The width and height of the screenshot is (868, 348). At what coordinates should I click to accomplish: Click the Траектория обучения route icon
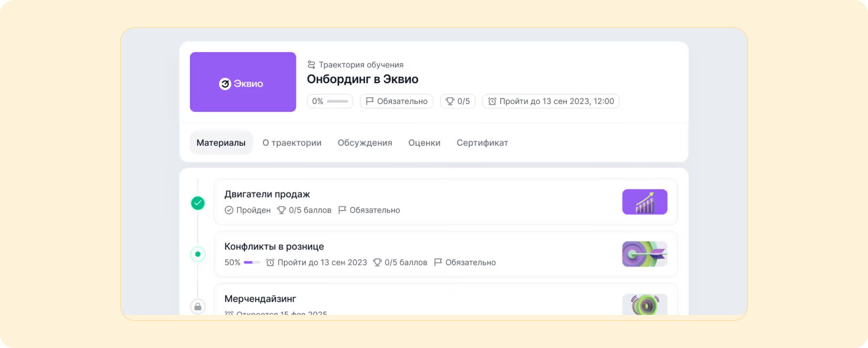[x=311, y=65]
